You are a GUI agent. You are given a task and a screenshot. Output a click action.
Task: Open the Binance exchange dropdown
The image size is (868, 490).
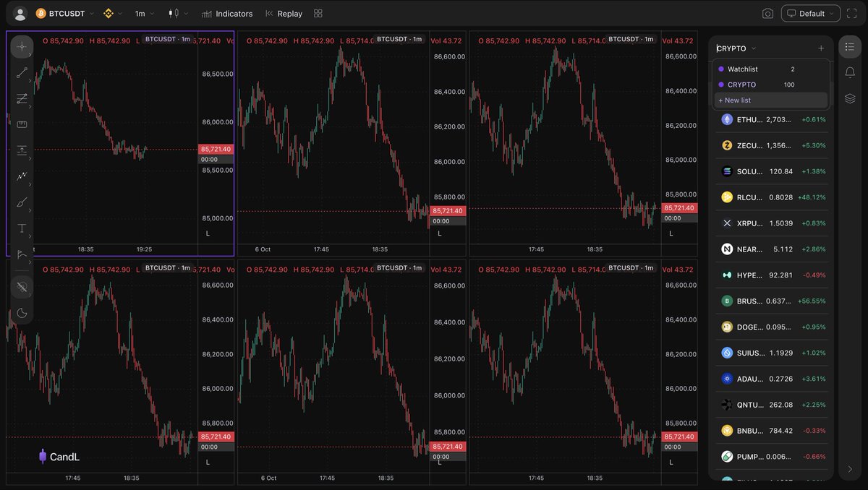(111, 14)
